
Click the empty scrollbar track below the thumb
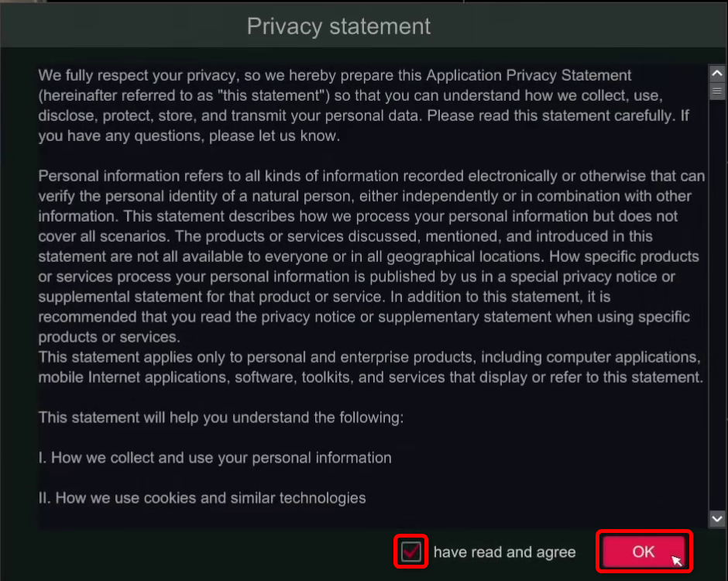coord(716,310)
